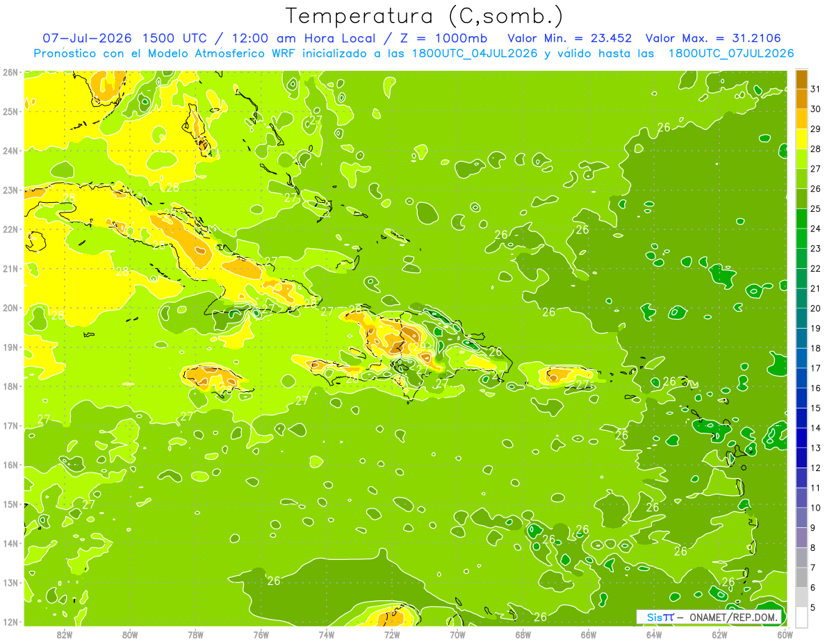Click the '16N' latitude axis label
Image resolution: width=834 pixels, height=644 pixels.
10,465
